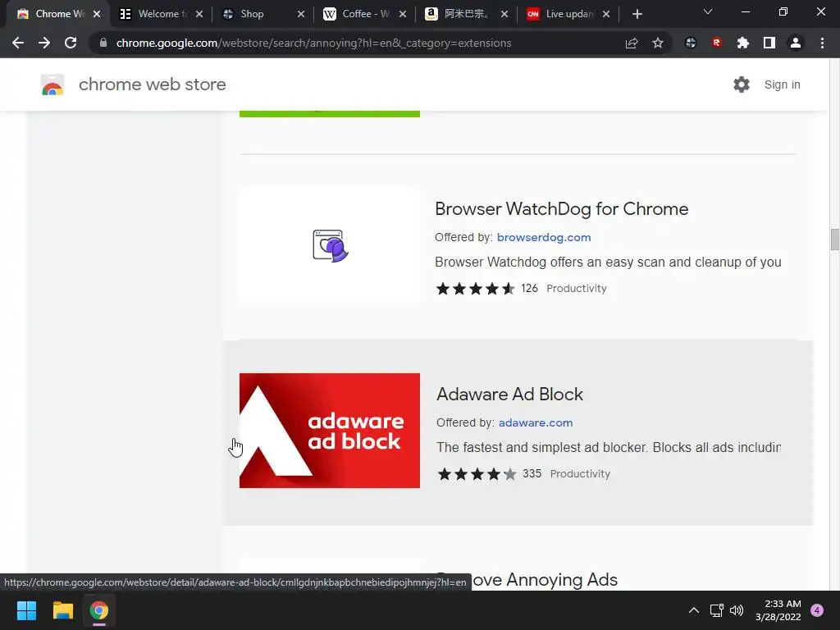
Task: Open Adaware Ad Block listing title
Action: pyautogui.click(x=509, y=395)
